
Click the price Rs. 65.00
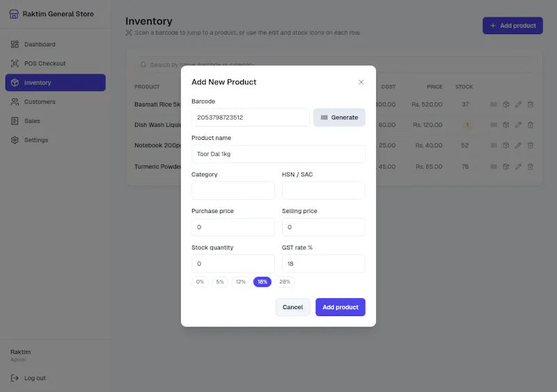(429, 166)
